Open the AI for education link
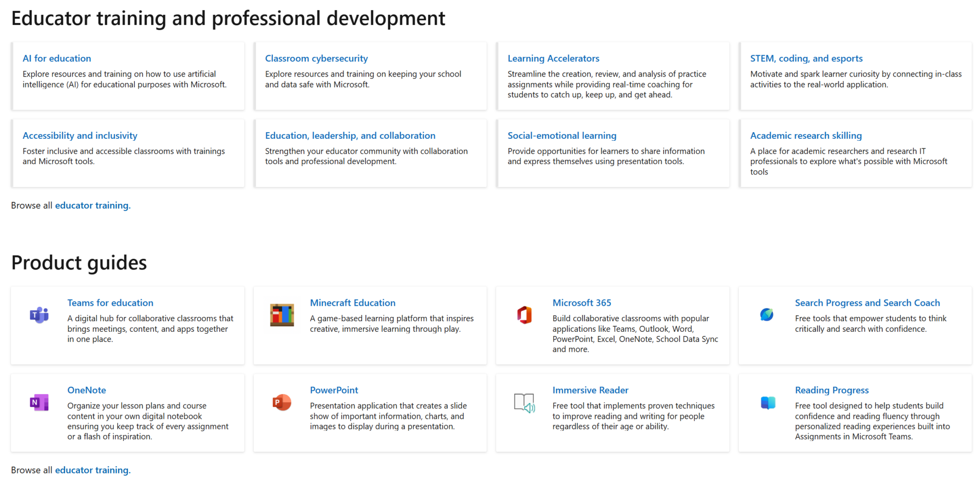This screenshot has width=980, height=483. [56, 58]
